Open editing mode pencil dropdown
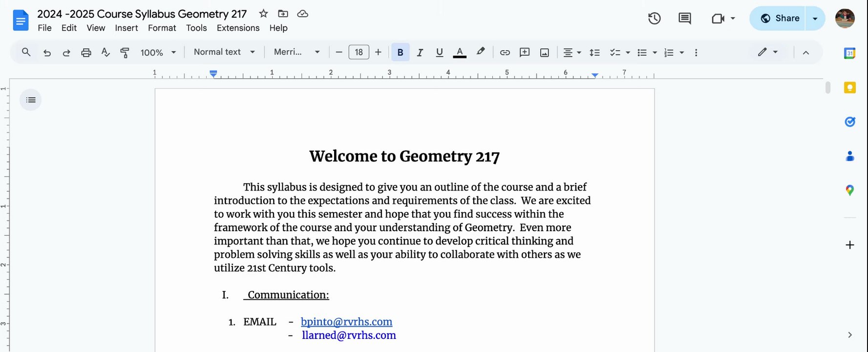Screen dimensions: 868x352 (x=768, y=52)
